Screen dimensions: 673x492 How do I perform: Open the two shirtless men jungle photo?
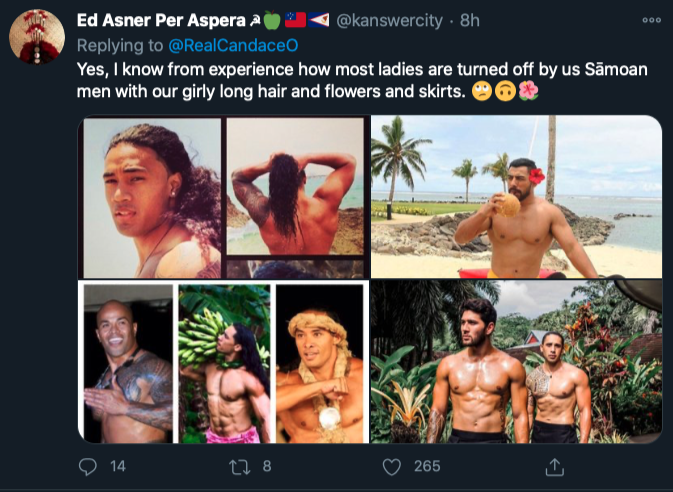point(516,361)
